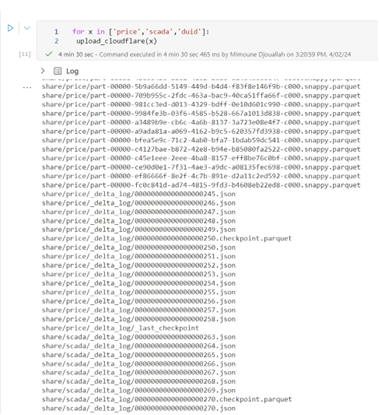Click price _delta_log 251.json line

[139, 257]
